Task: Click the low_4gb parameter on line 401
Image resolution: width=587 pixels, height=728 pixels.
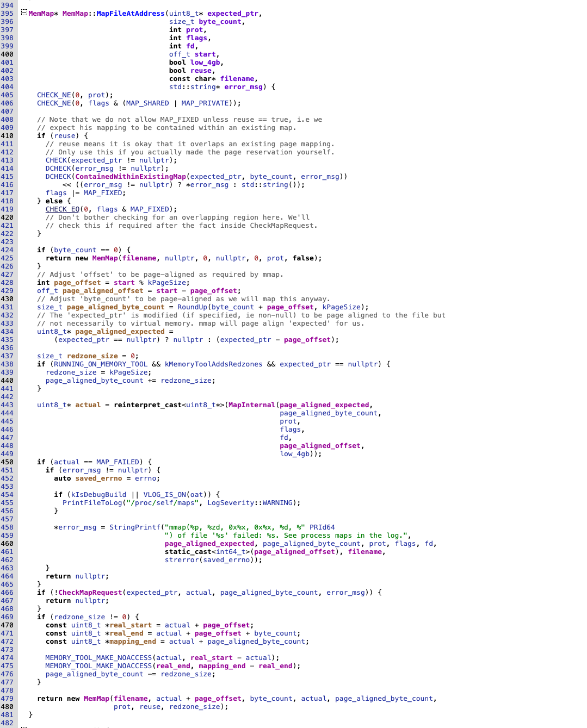Action: tap(205, 63)
